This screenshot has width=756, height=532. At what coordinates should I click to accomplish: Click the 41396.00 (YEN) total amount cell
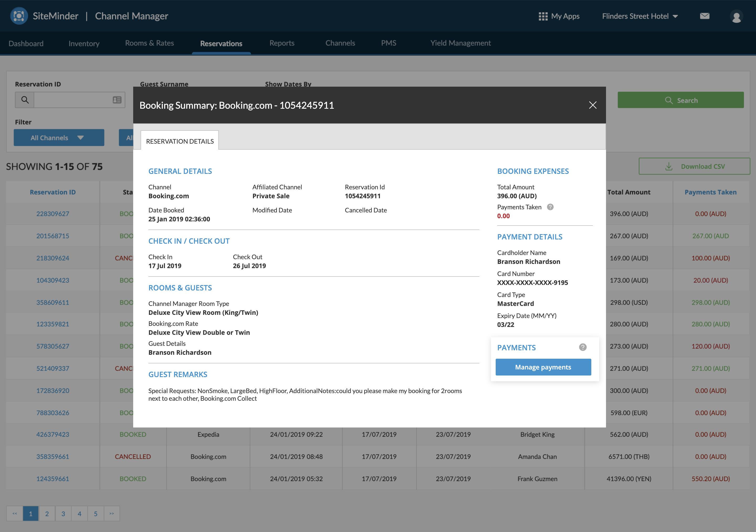(x=629, y=479)
